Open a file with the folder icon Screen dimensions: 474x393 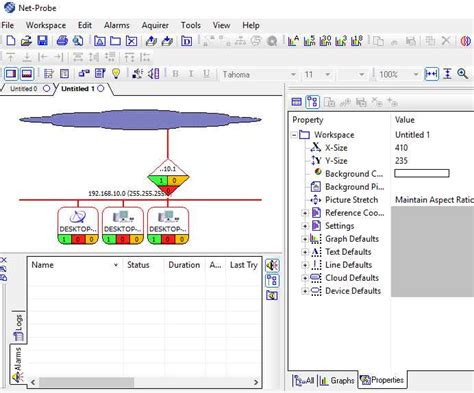pyautogui.click(x=26, y=41)
